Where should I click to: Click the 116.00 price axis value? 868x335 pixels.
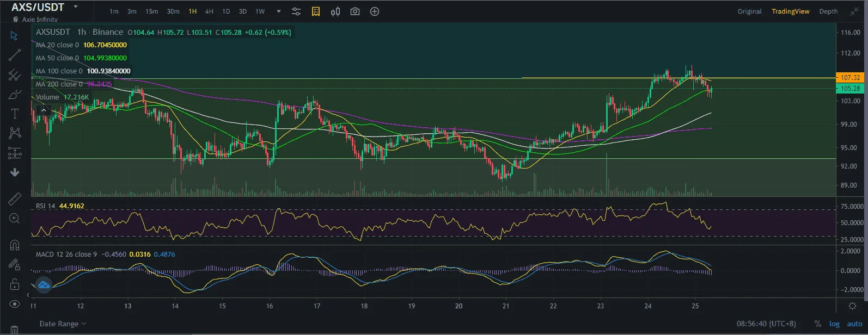pos(850,33)
